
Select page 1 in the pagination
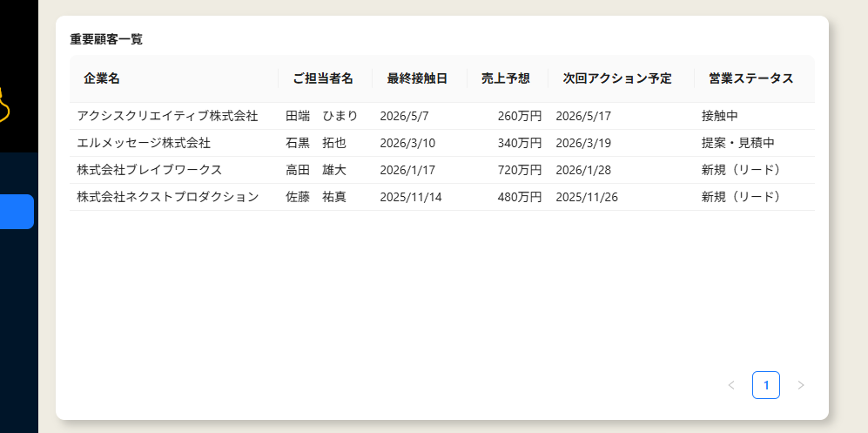point(766,385)
